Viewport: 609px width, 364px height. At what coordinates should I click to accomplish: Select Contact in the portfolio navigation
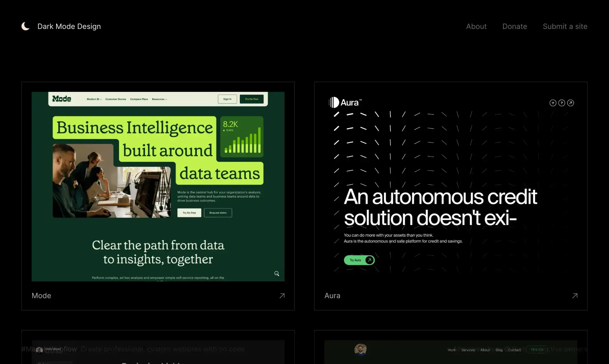[514, 350]
